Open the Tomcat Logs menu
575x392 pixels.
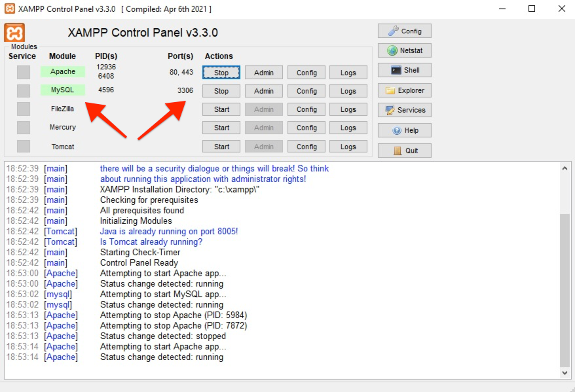pos(348,147)
